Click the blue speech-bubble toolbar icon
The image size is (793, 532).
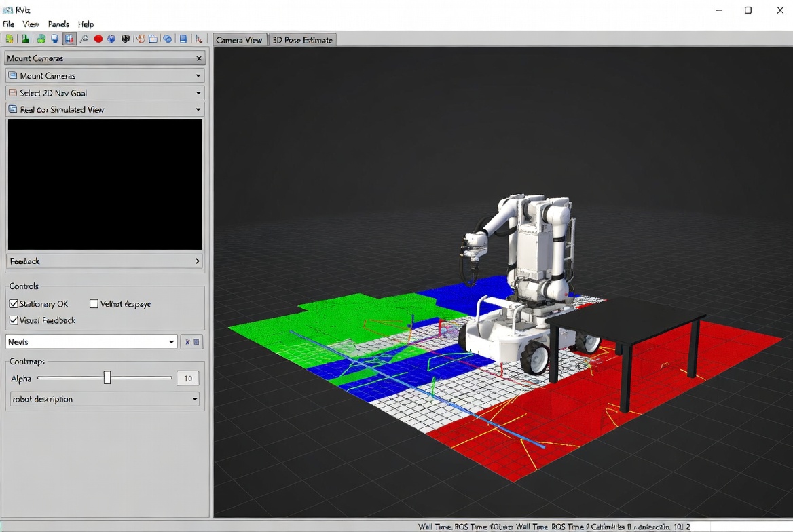point(54,39)
